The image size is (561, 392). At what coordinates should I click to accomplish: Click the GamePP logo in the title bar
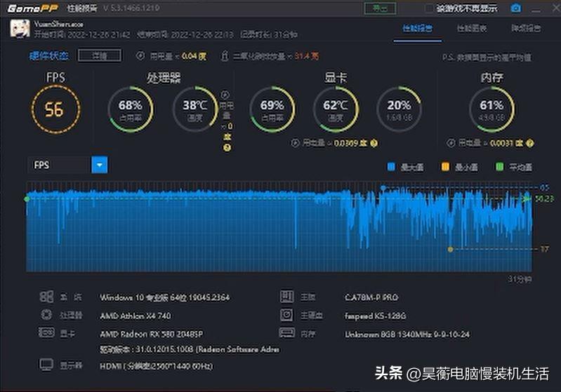(33, 8)
